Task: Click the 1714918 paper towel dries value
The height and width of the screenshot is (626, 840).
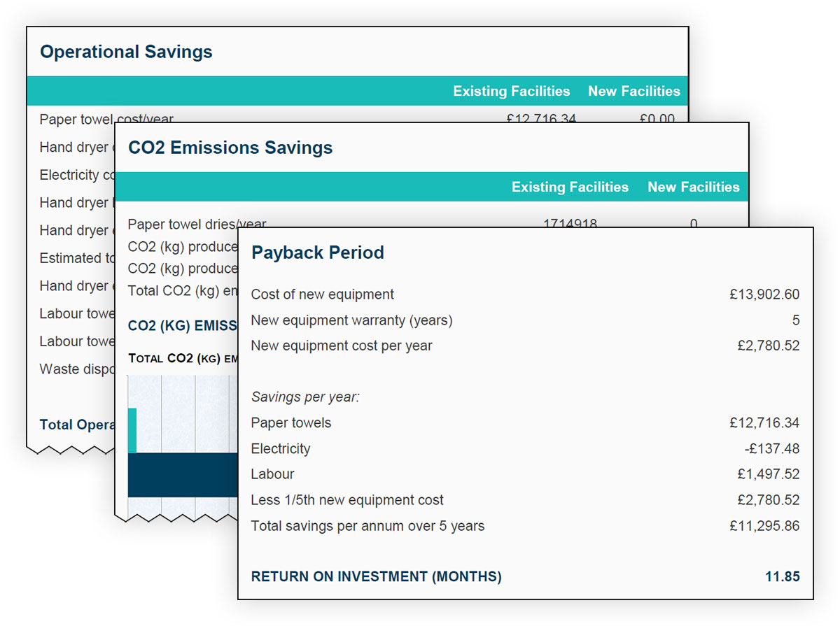Action: [570, 223]
